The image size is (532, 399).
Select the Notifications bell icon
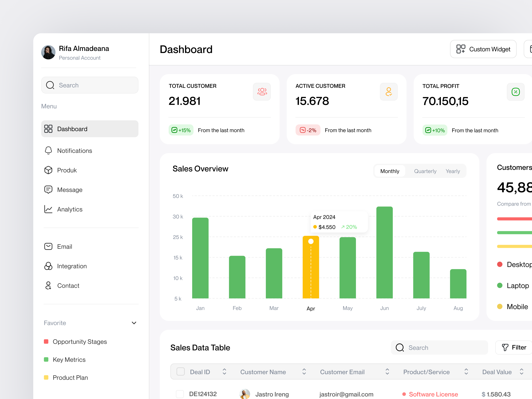pos(48,150)
